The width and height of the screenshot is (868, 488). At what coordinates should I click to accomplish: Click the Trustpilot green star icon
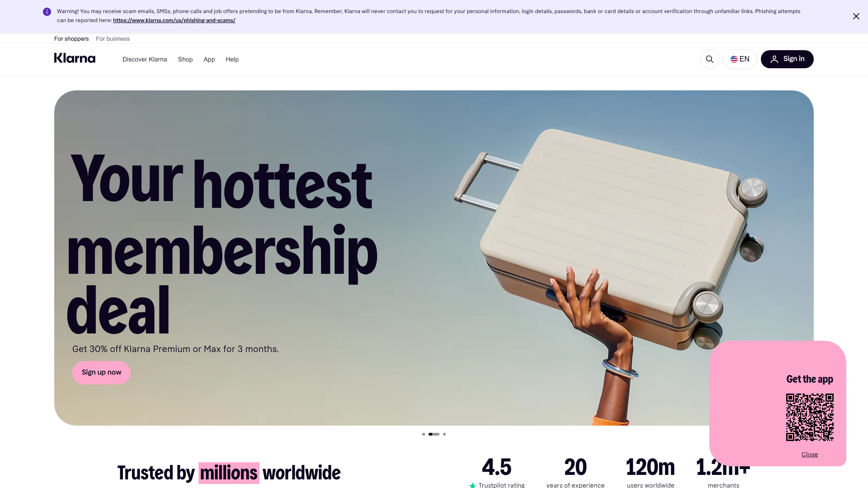point(472,485)
